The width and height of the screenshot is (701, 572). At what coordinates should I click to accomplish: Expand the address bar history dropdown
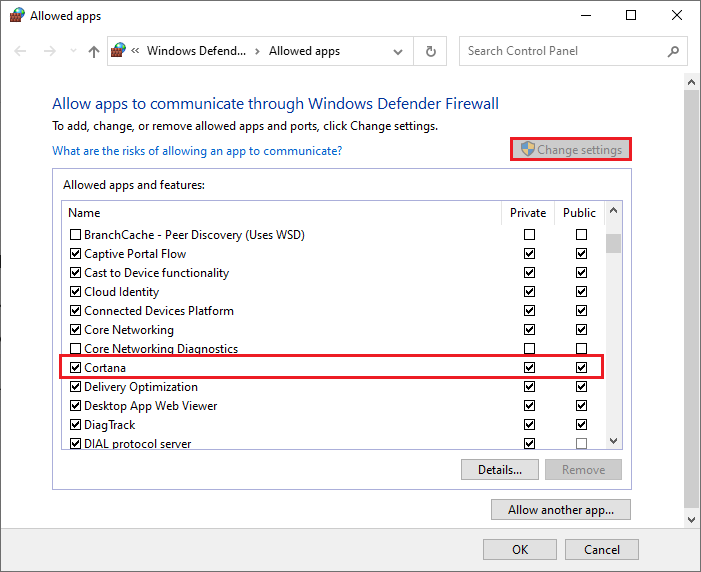[x=397, y=52]
